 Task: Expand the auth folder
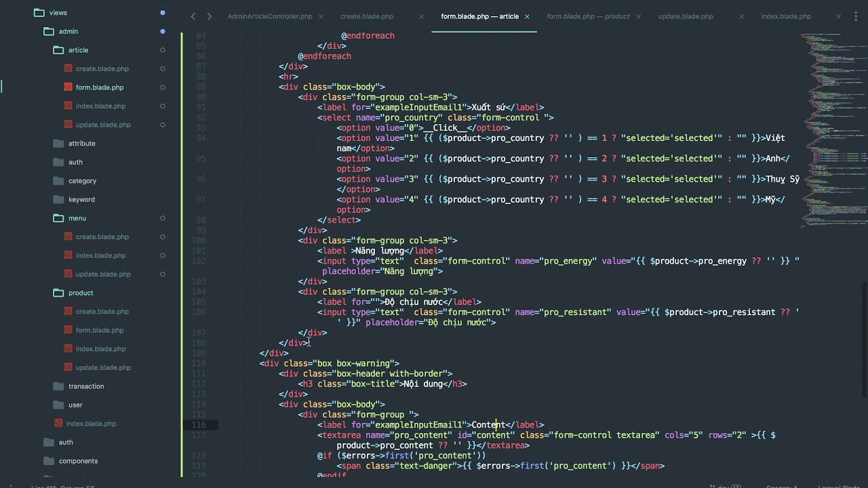click(68, 162)
